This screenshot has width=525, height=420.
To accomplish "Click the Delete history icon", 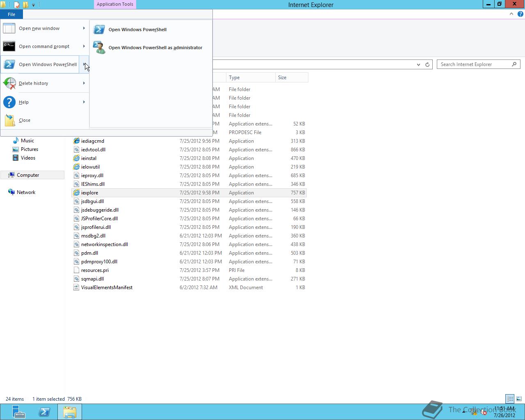I will point(9,83).
